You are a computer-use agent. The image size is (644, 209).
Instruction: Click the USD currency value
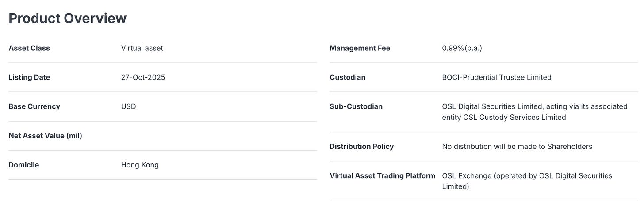click(128, 106)
